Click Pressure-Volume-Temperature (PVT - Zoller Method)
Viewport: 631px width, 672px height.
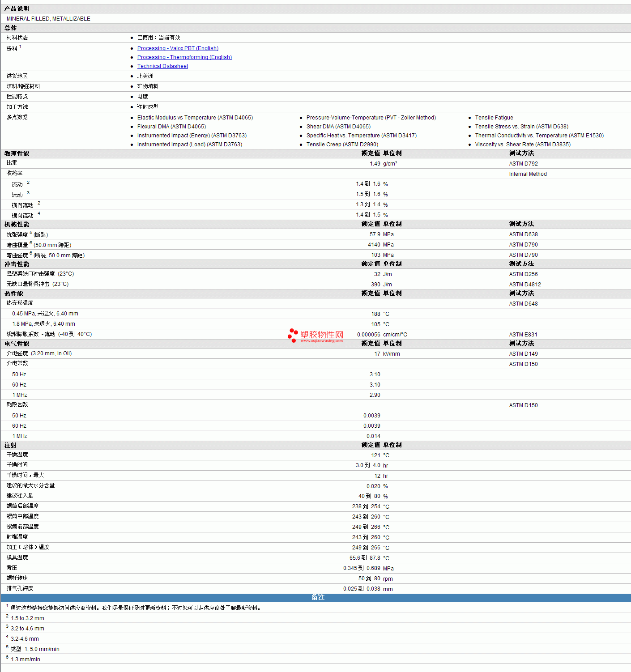click(x=371, y=118)
